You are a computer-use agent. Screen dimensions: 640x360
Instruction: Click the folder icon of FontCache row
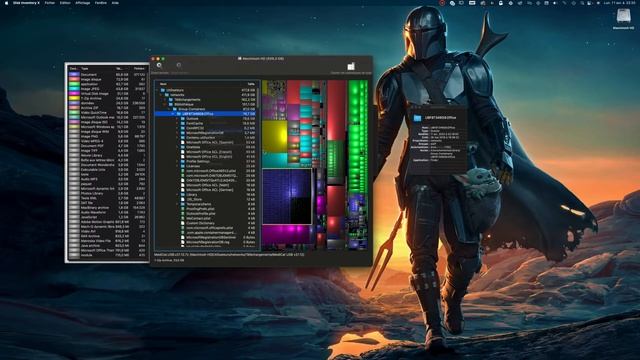183,123
